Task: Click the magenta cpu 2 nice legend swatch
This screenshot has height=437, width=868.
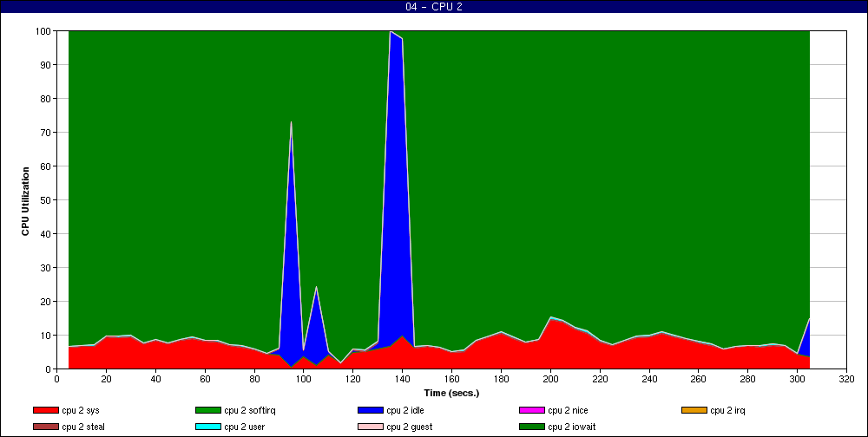Action: (531, 410)
